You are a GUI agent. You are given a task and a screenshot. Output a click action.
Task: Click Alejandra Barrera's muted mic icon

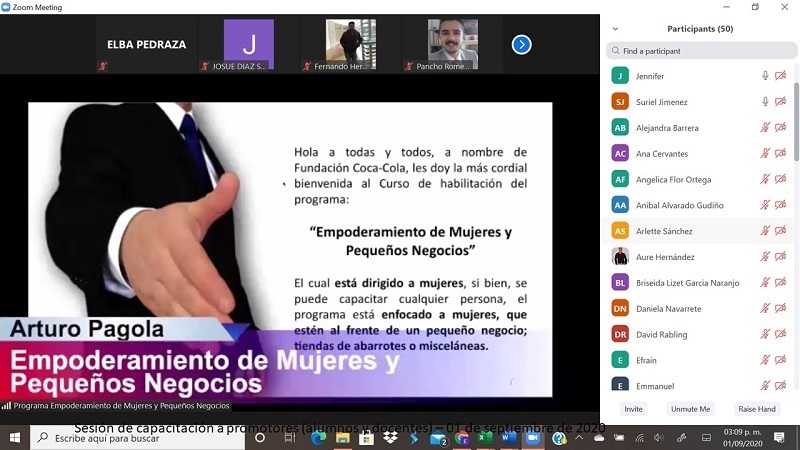coord(765,128)
